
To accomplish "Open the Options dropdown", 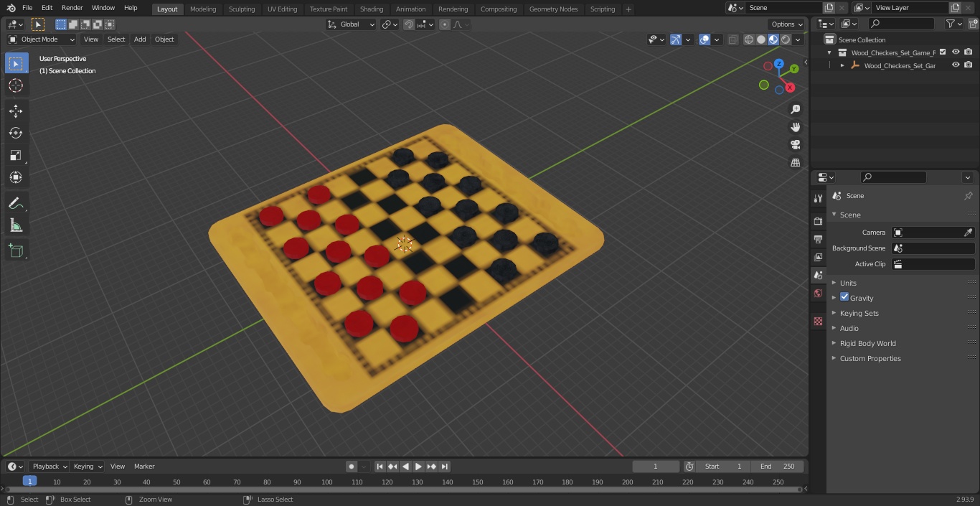I will click(787, 24).
